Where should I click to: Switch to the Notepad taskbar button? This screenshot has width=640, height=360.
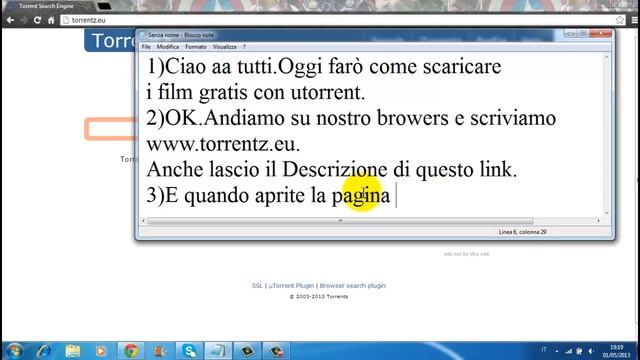[218, 351]
